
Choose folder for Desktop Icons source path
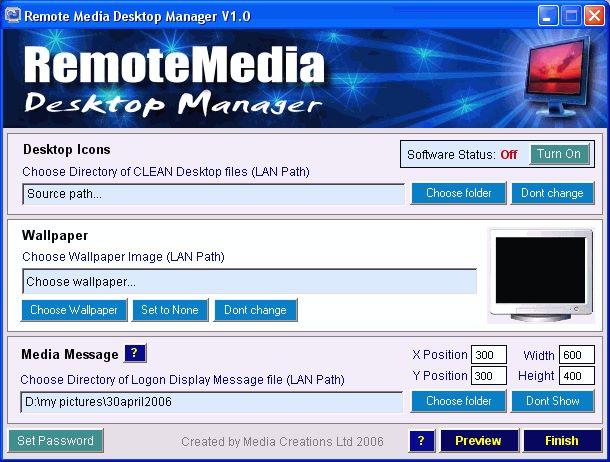click(459, 193)
